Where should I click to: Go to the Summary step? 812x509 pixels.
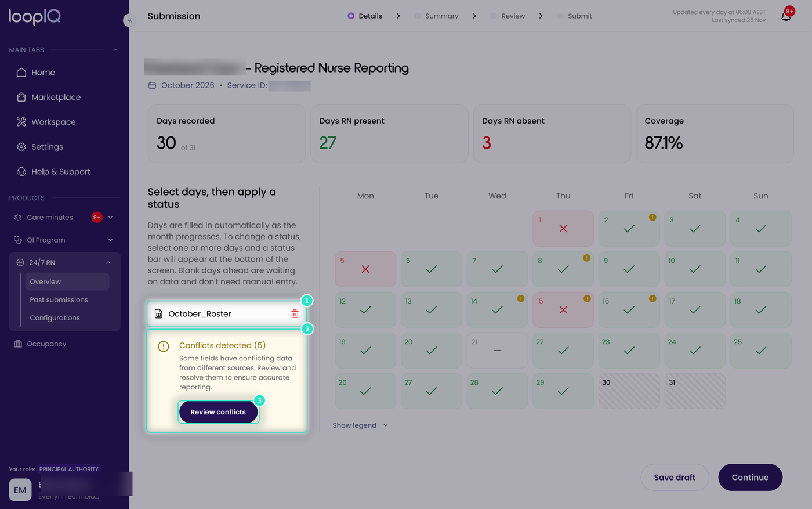pyautogui.click(x=436, y=16)
